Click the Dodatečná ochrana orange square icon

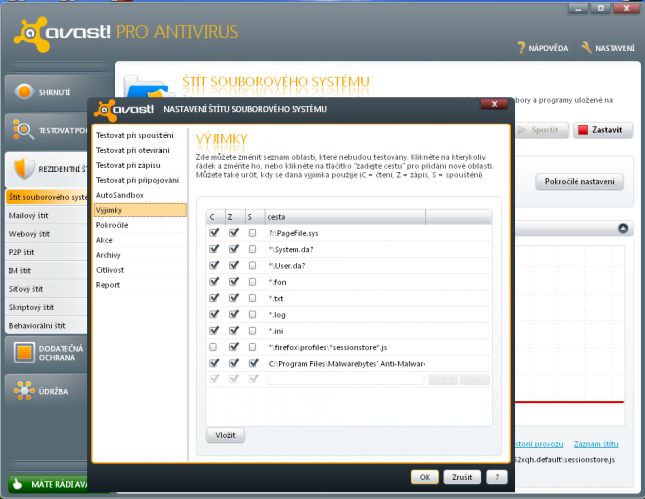(x=24, y=353)
